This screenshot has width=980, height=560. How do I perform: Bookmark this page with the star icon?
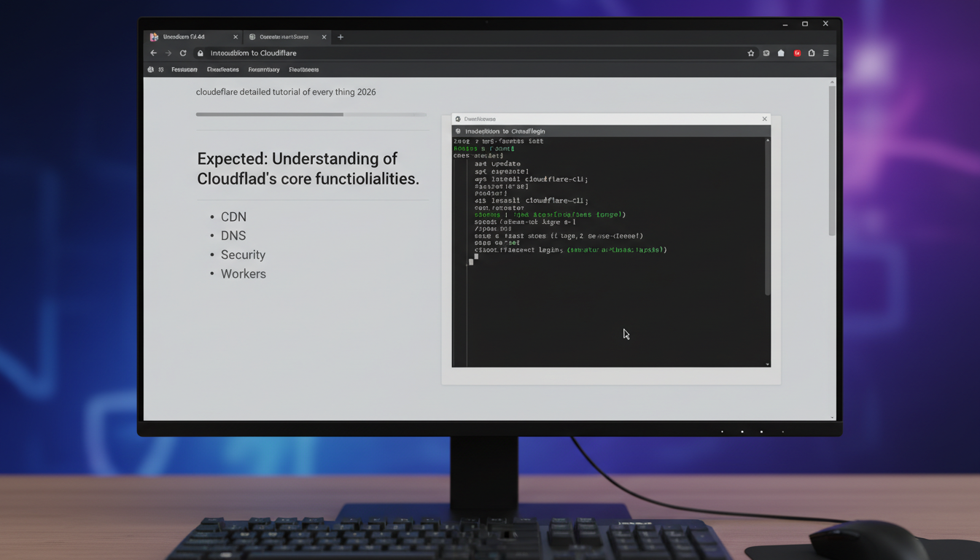751,53
